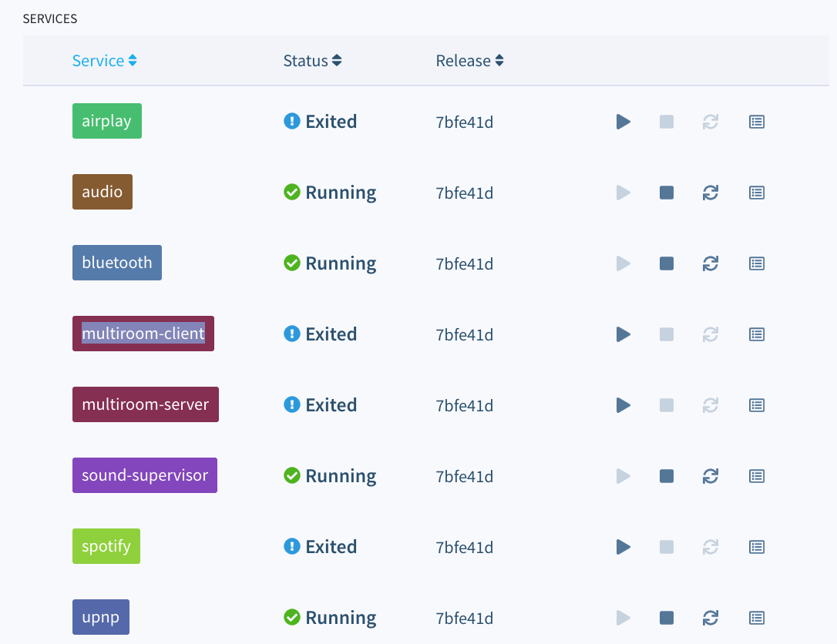Viewport: 837px width, 644px height.
Task: Click the Exited status of spotify
Action: (321, 547)
